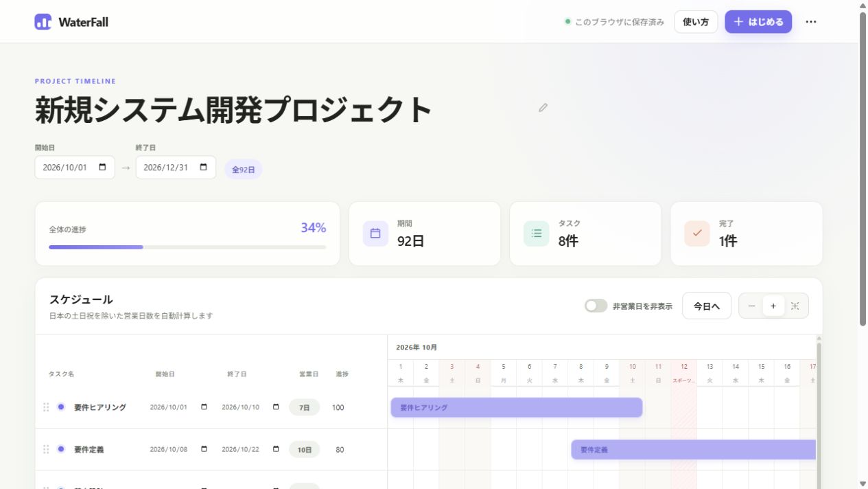Click the 7日 business days badge
This screenshot has height=489, width=868.
point(304,407)
